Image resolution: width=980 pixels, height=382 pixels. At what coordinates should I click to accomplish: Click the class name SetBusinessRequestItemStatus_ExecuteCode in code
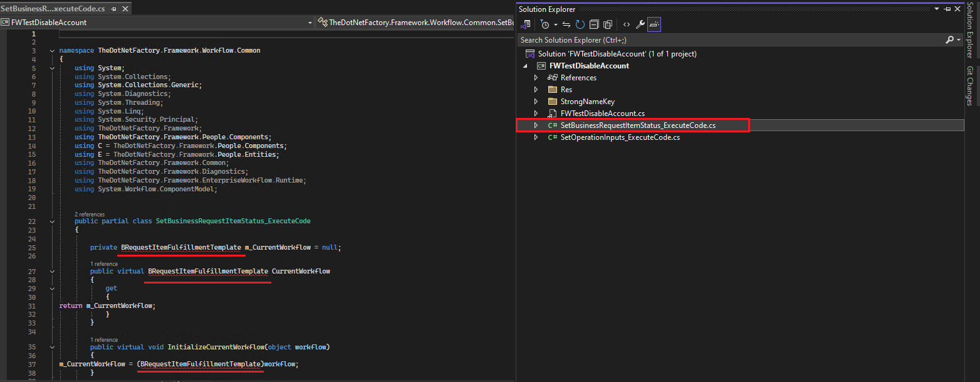(233, 221)
